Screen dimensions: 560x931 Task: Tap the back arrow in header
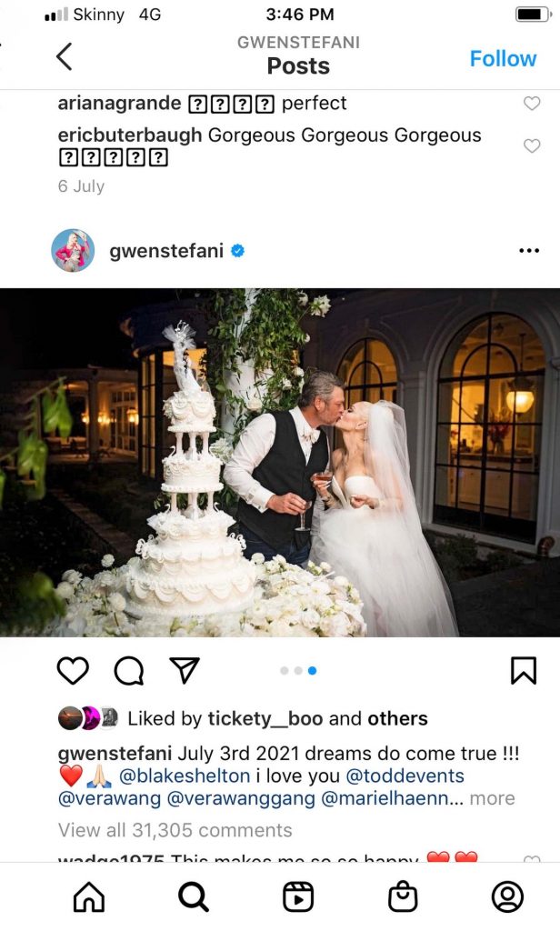[65, 57]
